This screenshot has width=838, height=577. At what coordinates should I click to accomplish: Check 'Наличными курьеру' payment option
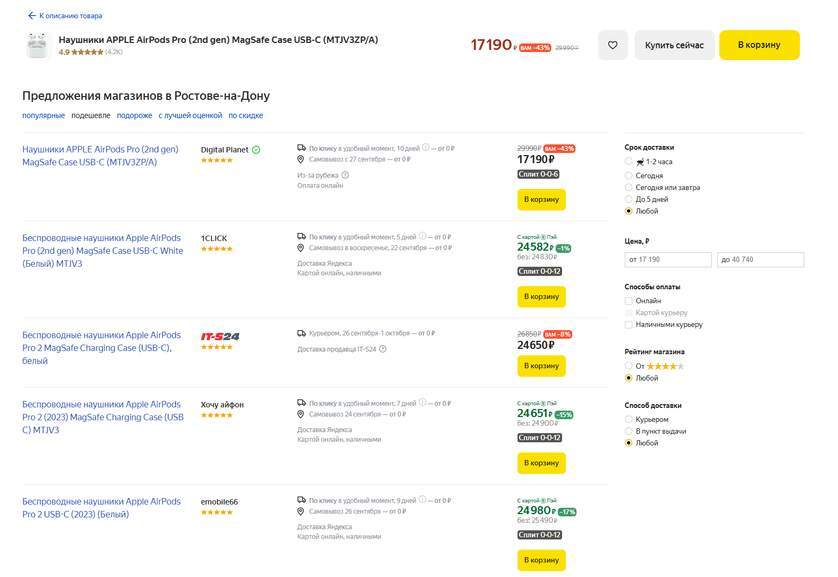coord(629,324)
